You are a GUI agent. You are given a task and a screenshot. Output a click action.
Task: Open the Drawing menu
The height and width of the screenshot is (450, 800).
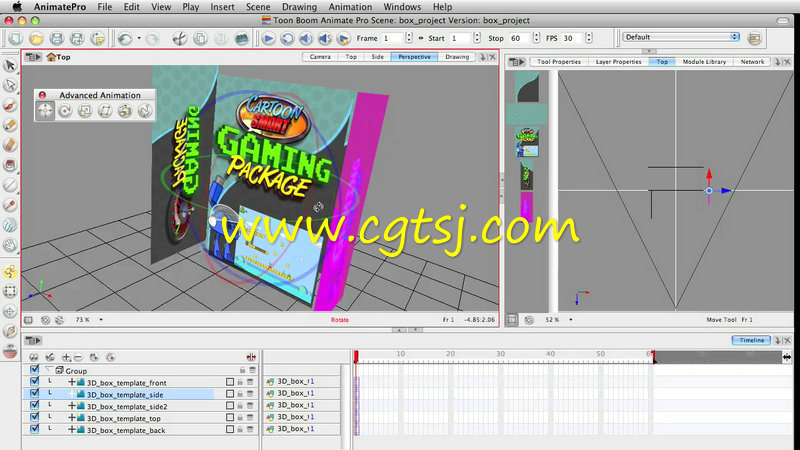[x=299, y=7]
